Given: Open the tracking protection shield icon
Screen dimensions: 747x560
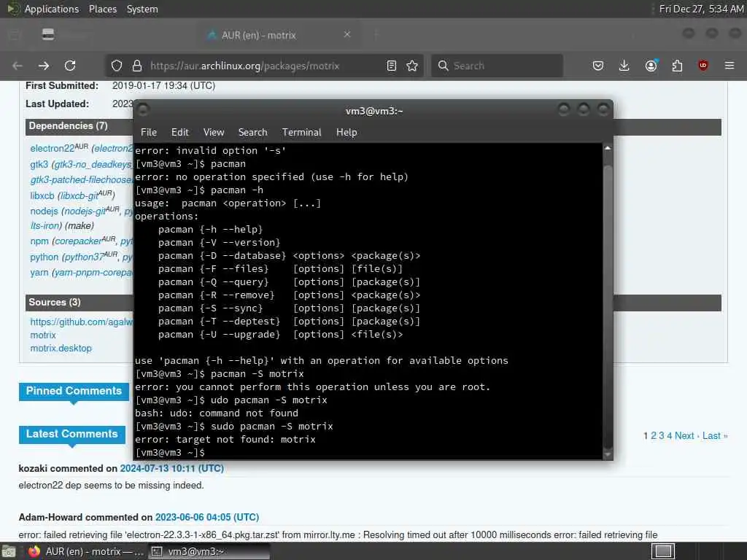Looking at the screenshot, I should [x=117, y=66].
